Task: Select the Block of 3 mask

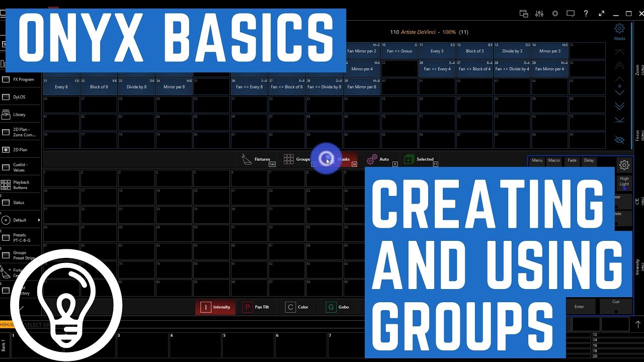Action: click(474, 51)
